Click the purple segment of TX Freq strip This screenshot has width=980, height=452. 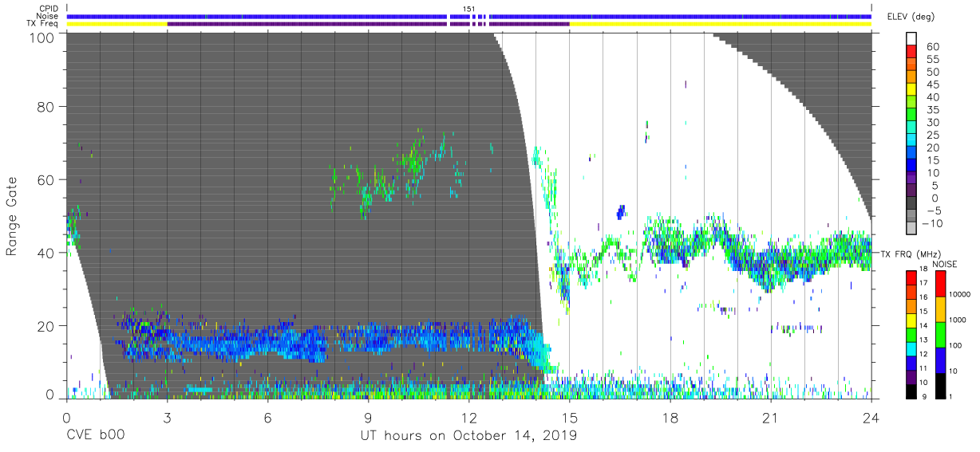368,23
